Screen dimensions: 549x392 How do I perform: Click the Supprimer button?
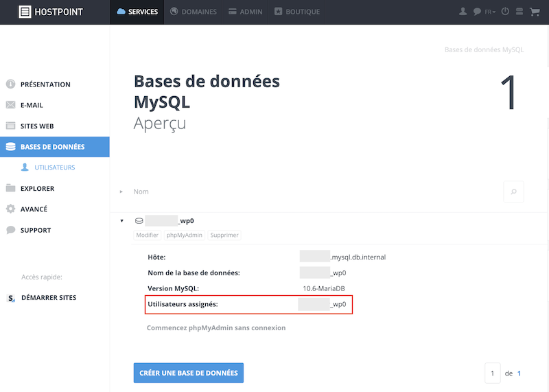[224, 235]
